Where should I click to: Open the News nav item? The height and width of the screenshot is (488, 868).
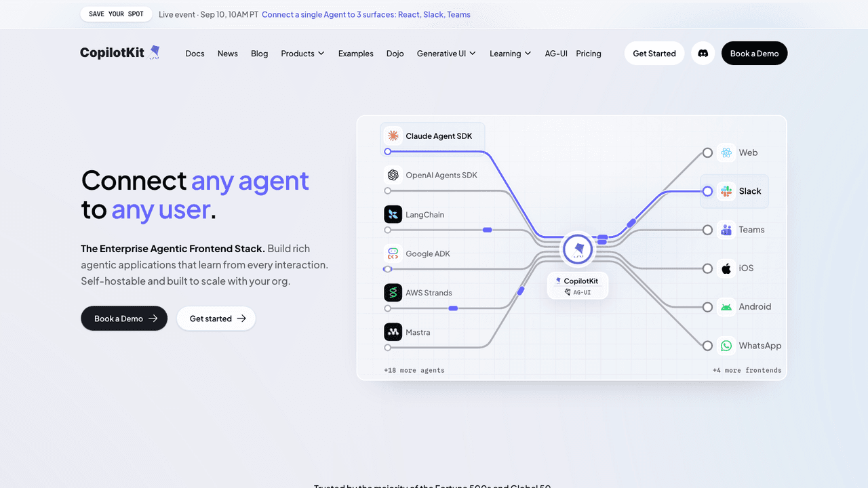click(228, 54)
